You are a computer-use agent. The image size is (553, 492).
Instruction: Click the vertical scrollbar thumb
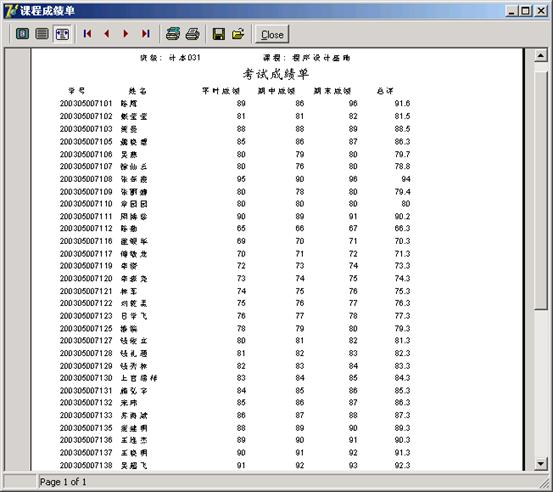coord(541,190)
